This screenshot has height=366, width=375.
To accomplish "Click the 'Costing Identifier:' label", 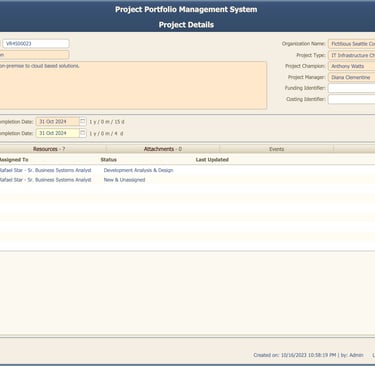I will click(306, 99).
